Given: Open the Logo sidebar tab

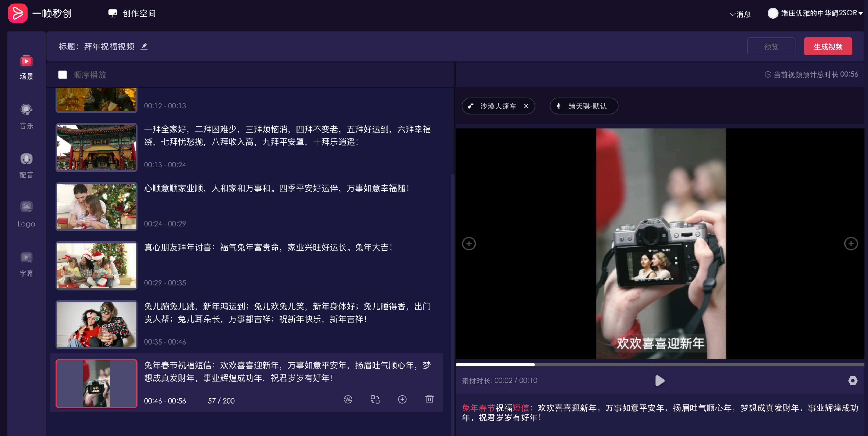Looking at the screenshot, I should 26,215.
